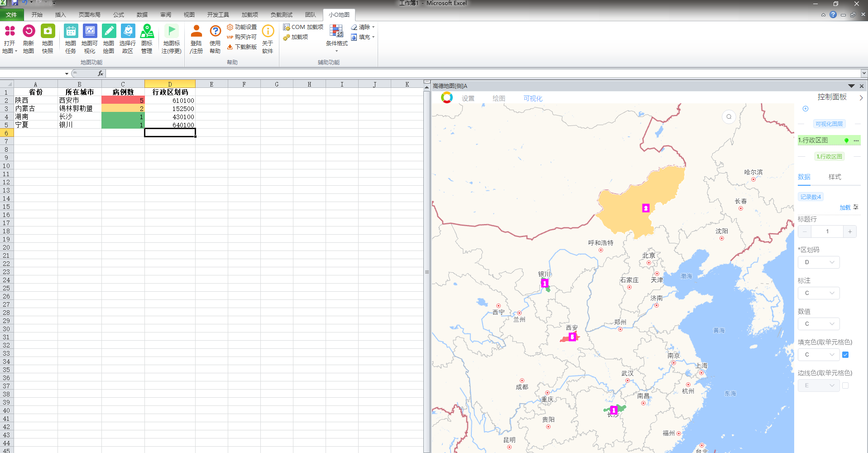Click the 加载 load link
868x453 pixels.
tap(845, 207)
